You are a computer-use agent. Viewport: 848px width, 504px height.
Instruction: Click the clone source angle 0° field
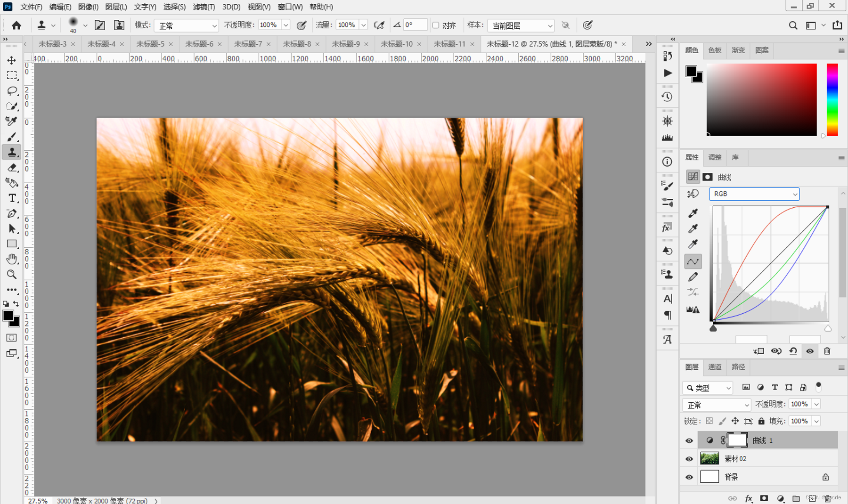tap(416, 25)
